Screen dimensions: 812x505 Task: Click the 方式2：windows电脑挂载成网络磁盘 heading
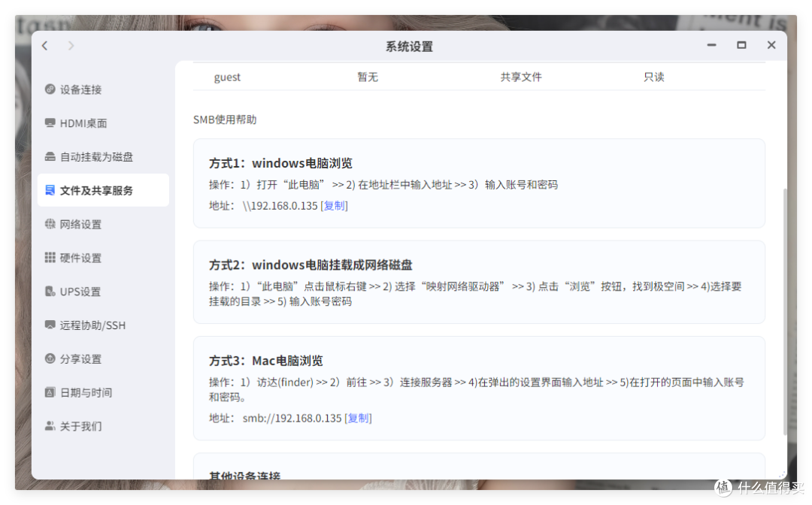311,265
